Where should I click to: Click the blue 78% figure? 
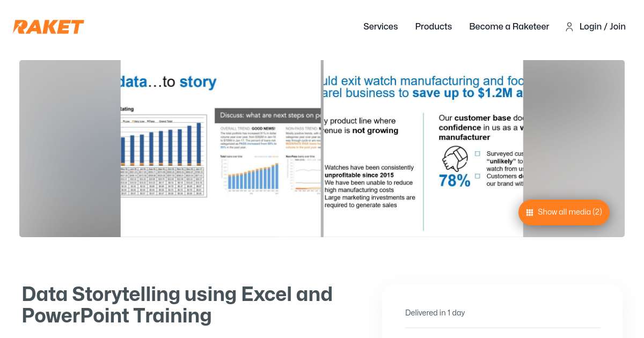pos(455,181)
